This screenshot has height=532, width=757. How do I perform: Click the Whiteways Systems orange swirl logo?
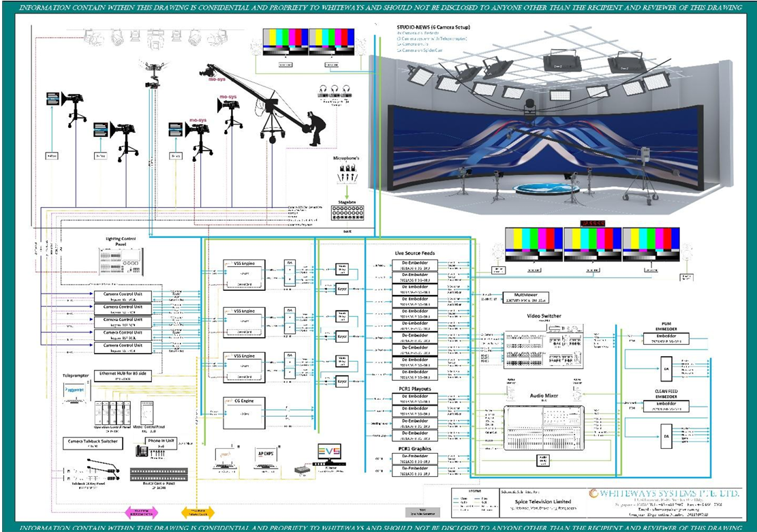pyautogui.click(x=593, y=493)
